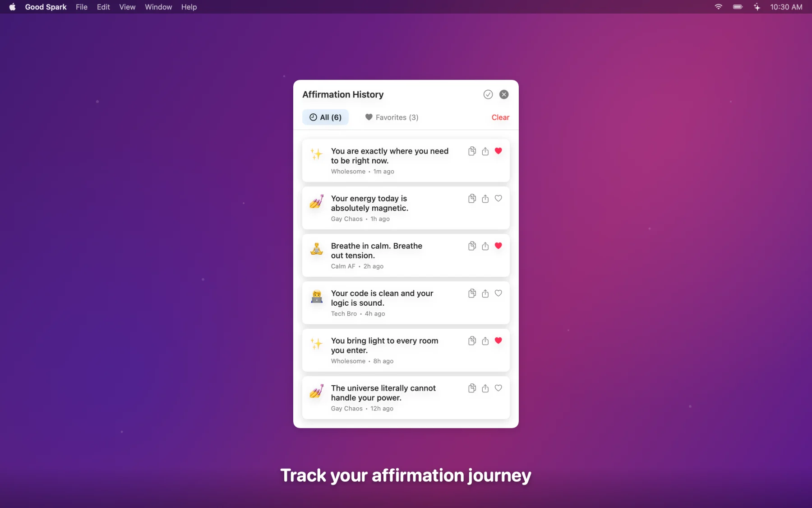Favorite "The universe literally cannot" affirmation
This screenshot has width=812, height=508.
(x=498, y=388)
